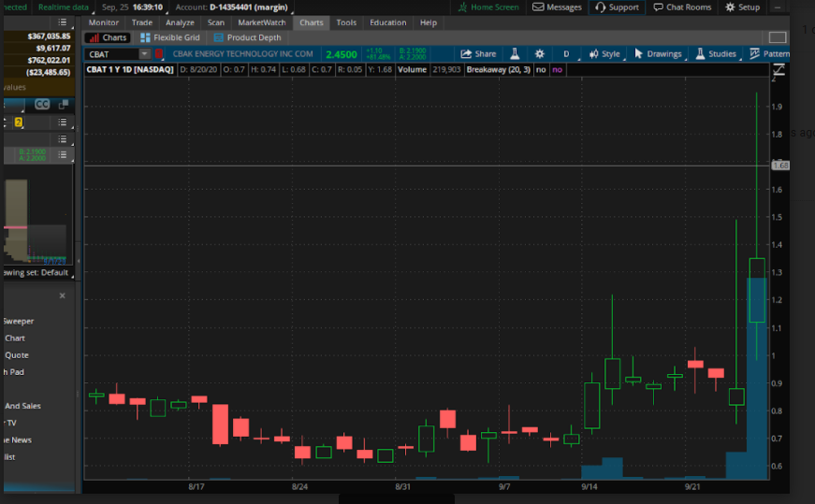Screen dimensions: 815x504
Task: Click the grid layout rectangle icon
Action: (x=777, y=37)
